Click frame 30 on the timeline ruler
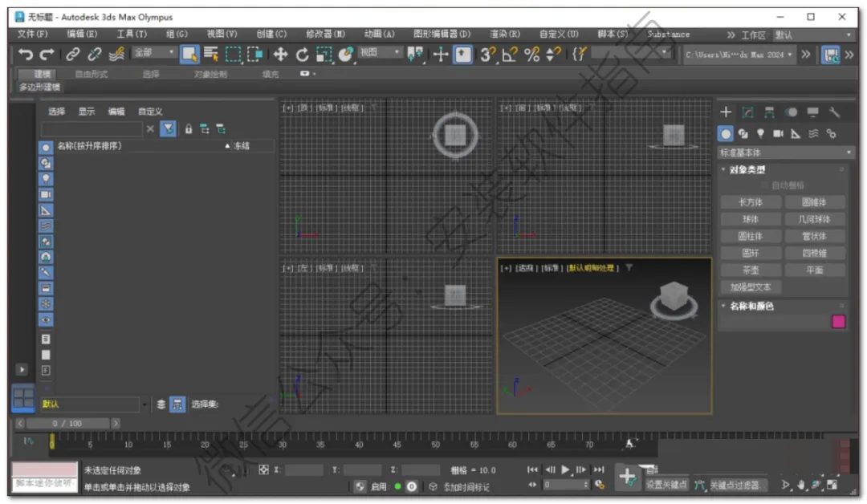The height and width of the screenshot is (504, 867). click(282, 445)
